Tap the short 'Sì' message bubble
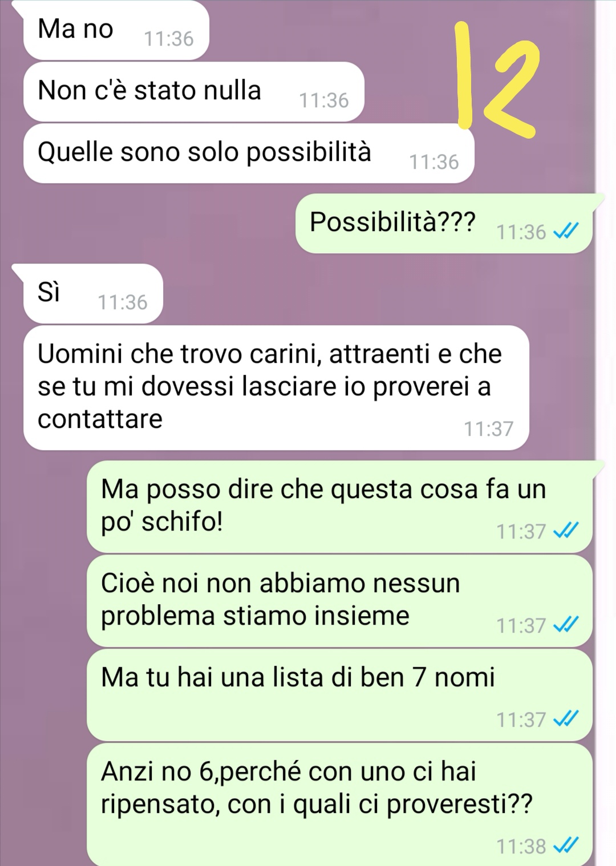616x866 pixels. coord(93,293)
